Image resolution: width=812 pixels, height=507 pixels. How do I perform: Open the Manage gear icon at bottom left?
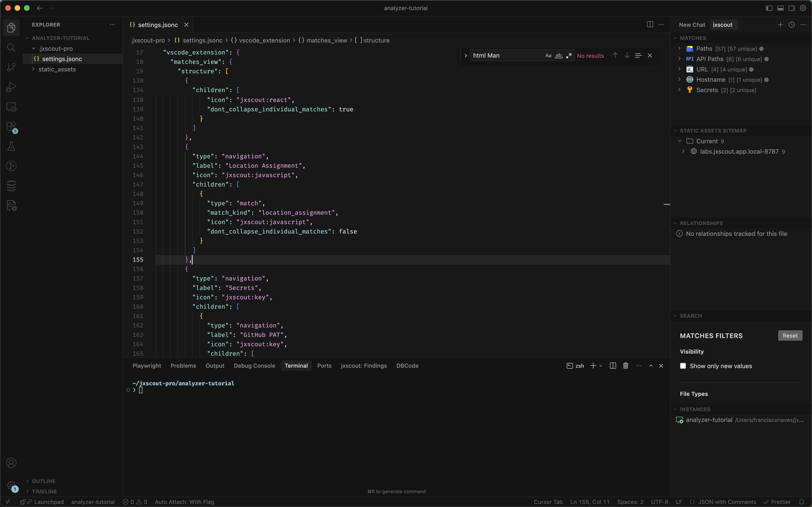pyautogui.click(x=11, y=485)
